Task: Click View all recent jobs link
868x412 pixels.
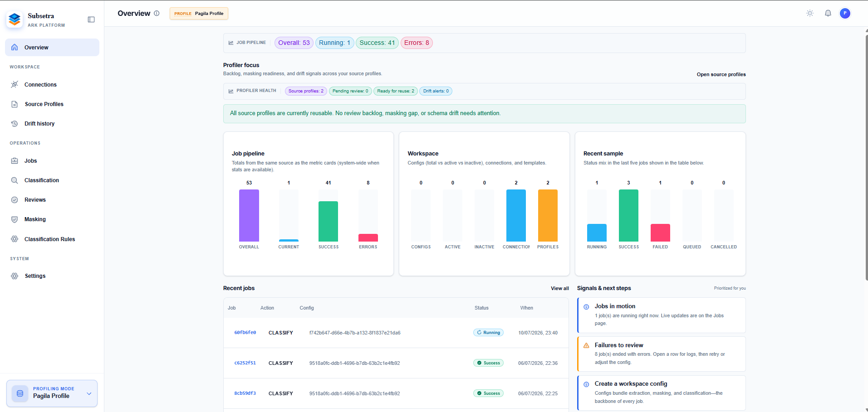Action: (559, 288)
